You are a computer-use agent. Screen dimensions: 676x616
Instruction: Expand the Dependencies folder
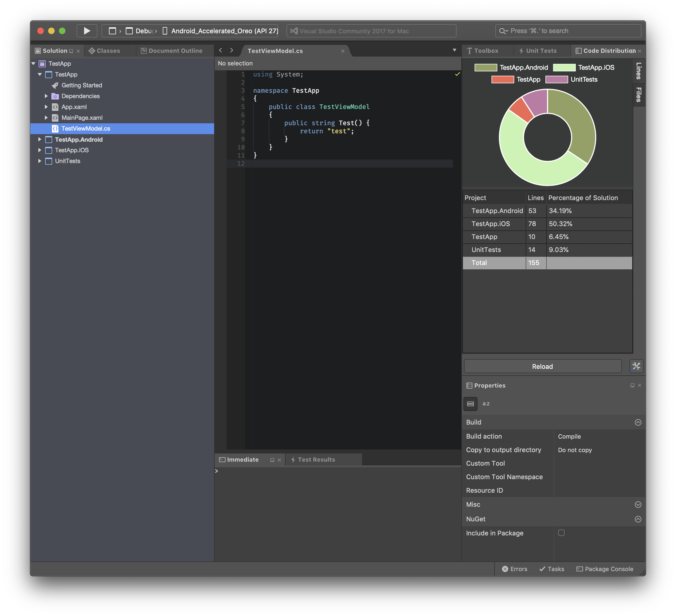click(46, 96)
